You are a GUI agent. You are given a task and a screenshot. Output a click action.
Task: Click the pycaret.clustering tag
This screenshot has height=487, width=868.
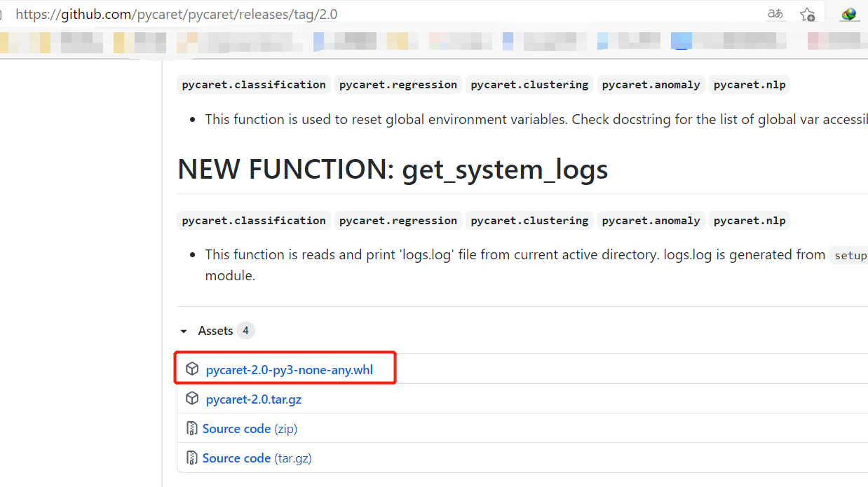[x=529, y=84]
